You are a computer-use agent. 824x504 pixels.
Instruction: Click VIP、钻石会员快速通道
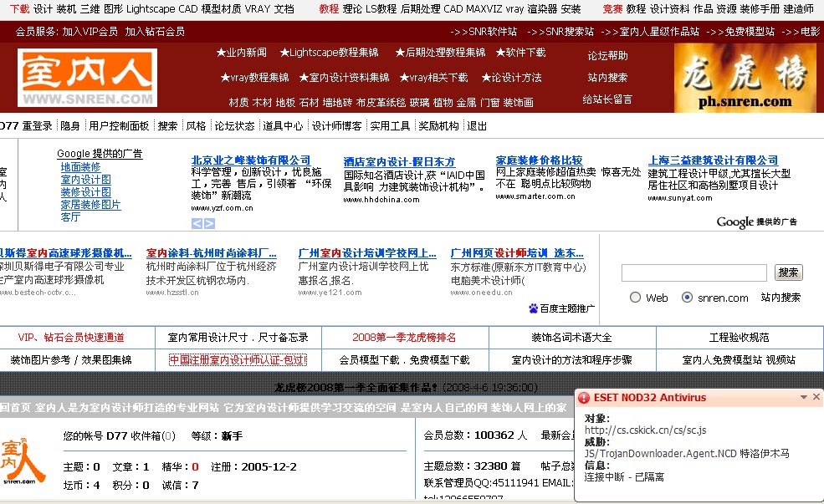pyautogui.click(x=71, y=338)
